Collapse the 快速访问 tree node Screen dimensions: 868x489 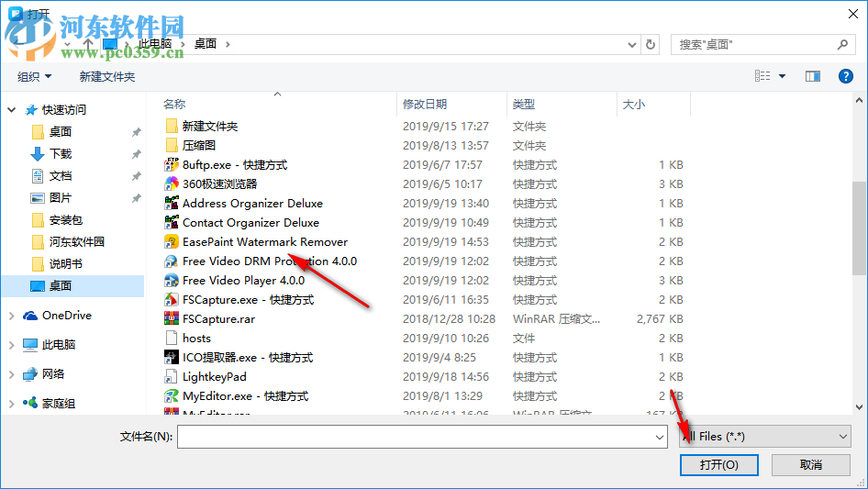point(12,110)
